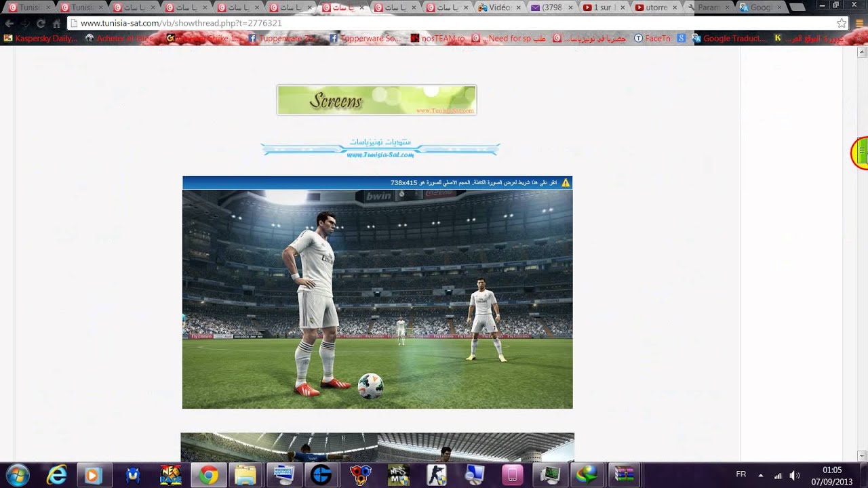Go to browser Home icon

(x=56, y=23)
